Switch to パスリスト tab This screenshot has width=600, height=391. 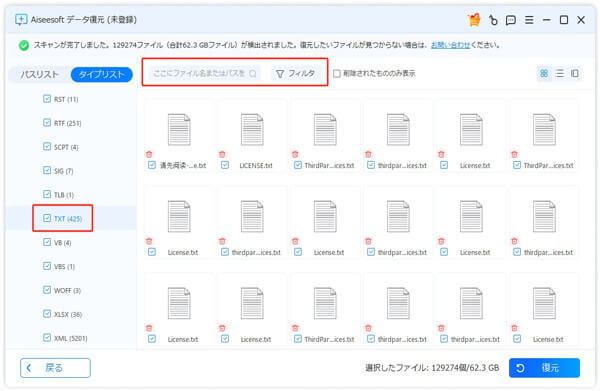(x=40, y=74)
